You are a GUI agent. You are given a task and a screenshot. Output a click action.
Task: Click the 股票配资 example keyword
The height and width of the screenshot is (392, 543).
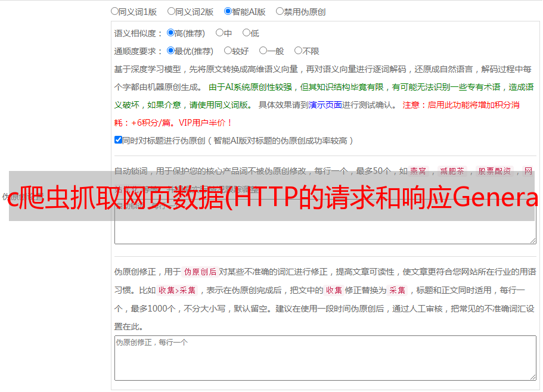coord(495,171)
